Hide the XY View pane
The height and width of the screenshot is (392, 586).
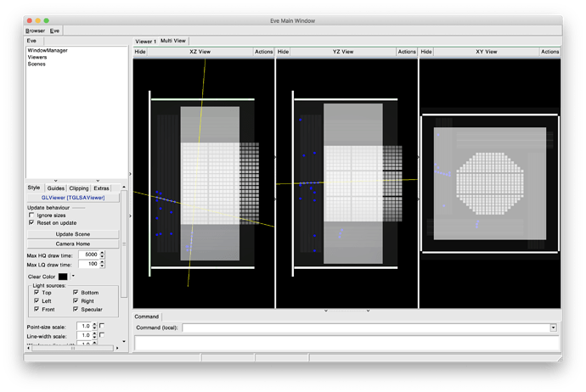coord(426,52)
